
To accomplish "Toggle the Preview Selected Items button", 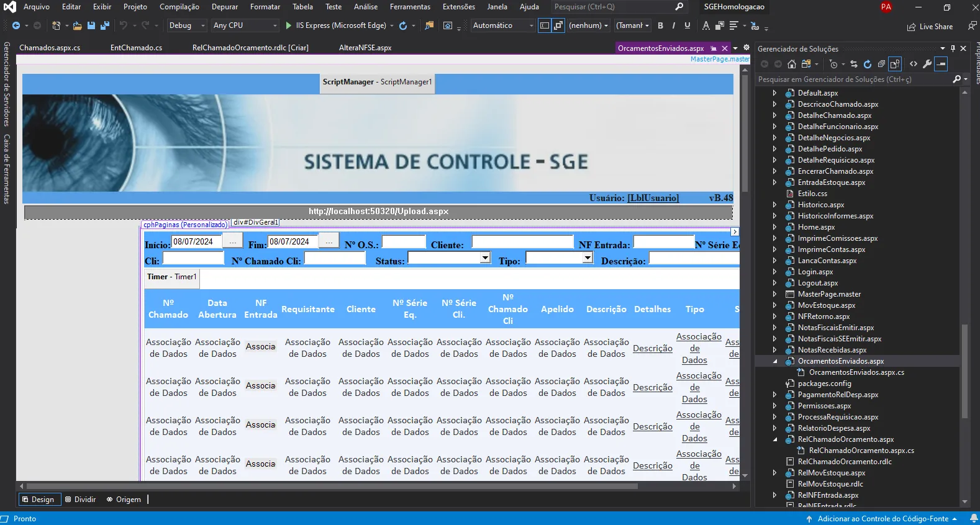I will (941, 64).
